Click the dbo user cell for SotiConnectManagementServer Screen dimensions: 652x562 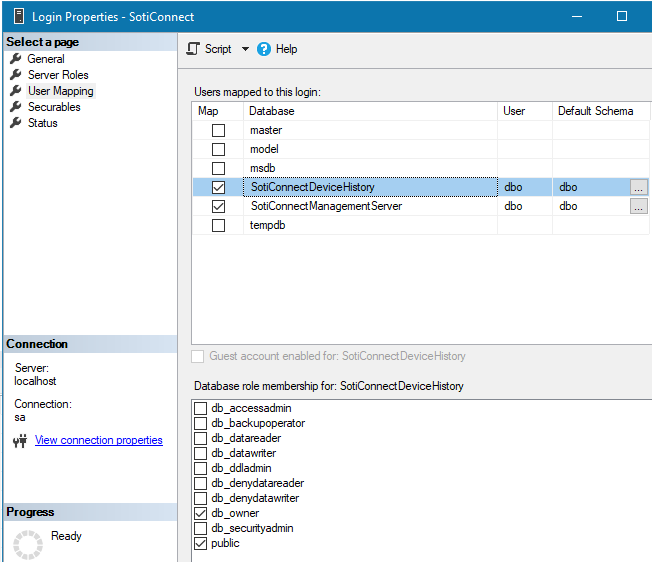(x=525, y=206)
